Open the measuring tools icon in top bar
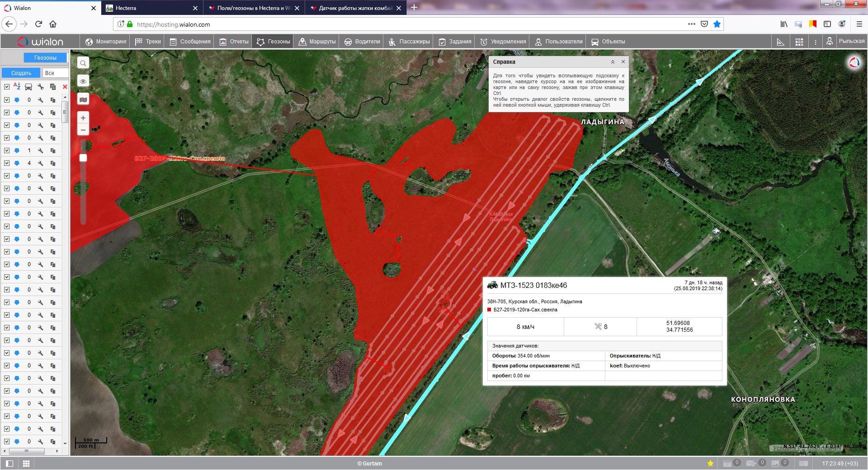This screenshot has height=470, width=868. point(780,42)
